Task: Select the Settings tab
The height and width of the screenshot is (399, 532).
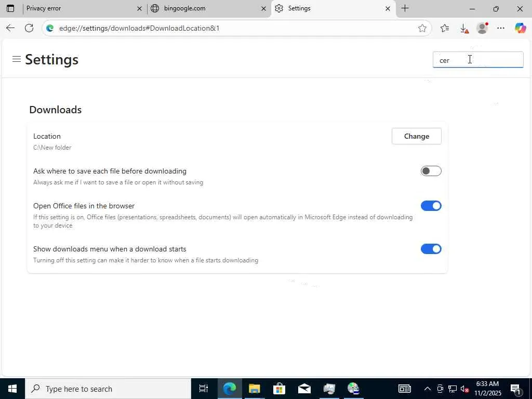Action: [333, 8]
